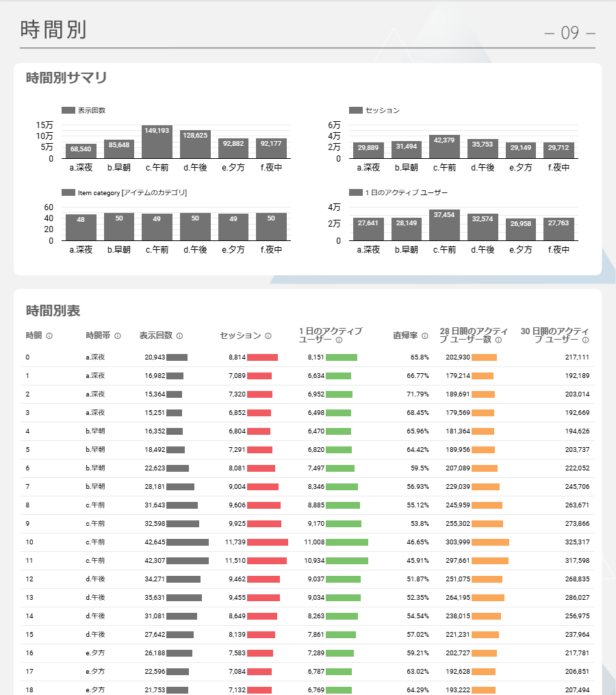This screenshot has width=616, height=695.
Task: Sort table by 直帰率 column header
Action: (x=405, y=336)
